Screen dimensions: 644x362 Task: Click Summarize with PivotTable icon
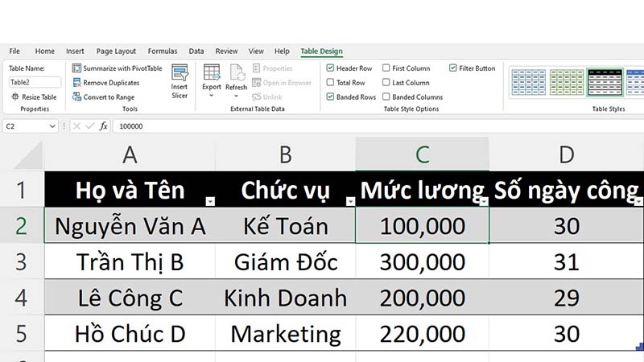tap(76, 68)
